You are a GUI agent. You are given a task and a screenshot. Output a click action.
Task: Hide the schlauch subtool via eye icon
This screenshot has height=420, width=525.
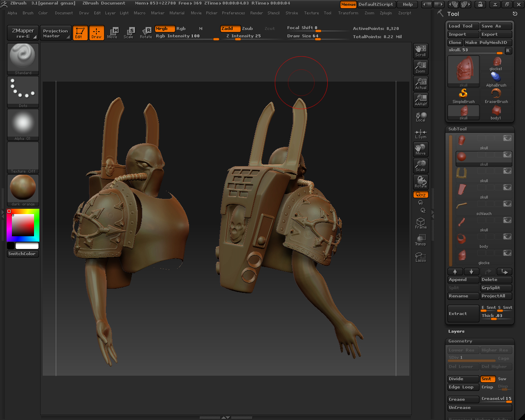pos(507,204)
